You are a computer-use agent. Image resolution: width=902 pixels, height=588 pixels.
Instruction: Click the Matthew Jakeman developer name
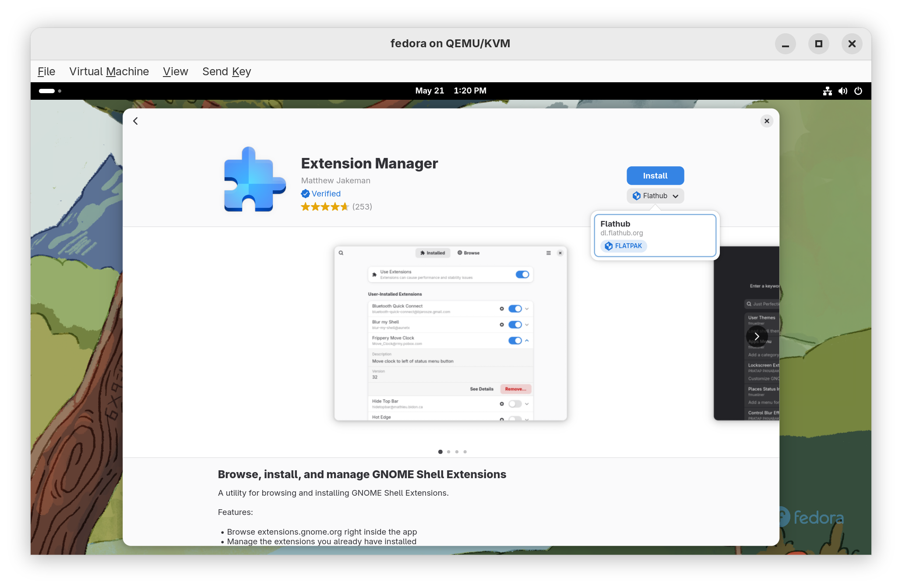(x=335, y=181)
